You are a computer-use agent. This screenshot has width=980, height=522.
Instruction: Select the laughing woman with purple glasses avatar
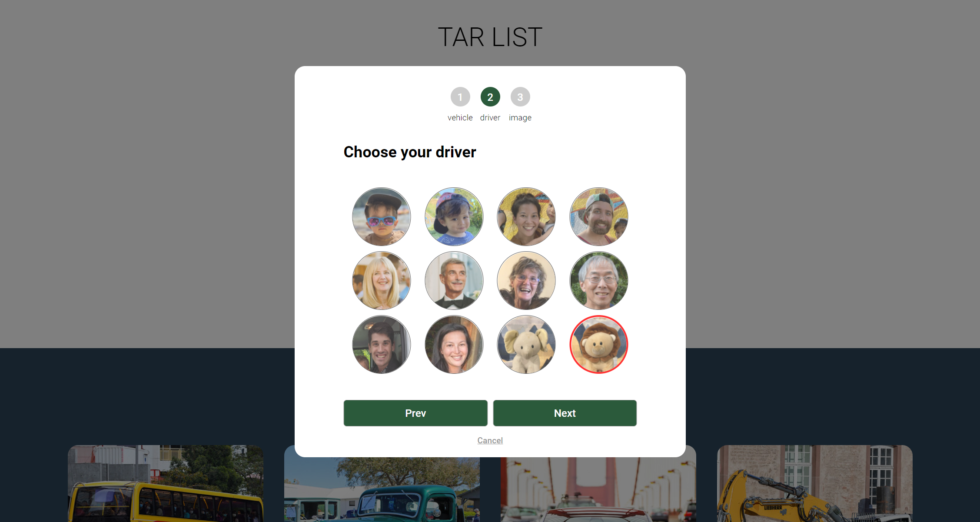[x=526, y=280]
